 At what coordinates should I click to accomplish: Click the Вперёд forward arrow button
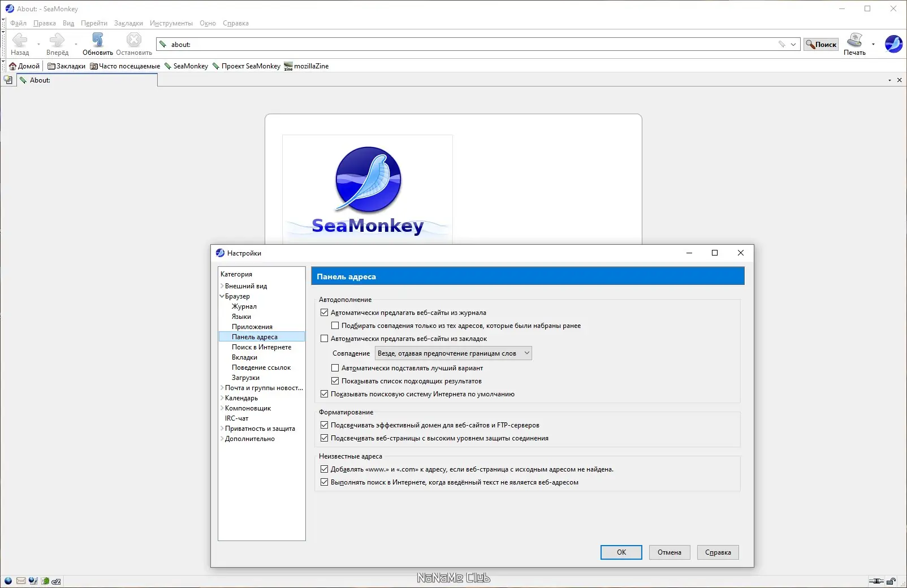[x=57, y=44]
